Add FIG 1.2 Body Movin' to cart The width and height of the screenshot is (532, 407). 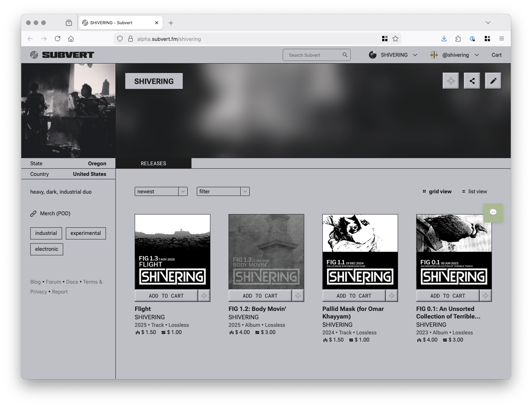pos(260,296)
